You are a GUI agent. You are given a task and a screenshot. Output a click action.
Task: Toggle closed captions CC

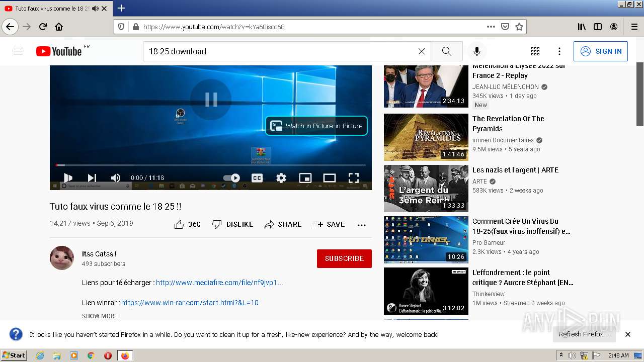point(257,177)
